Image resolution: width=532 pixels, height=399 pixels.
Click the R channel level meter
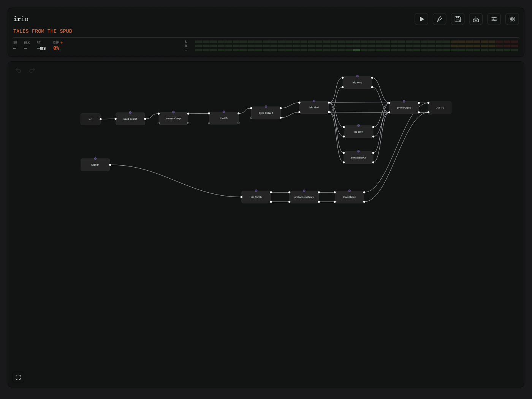coord(356,46)
